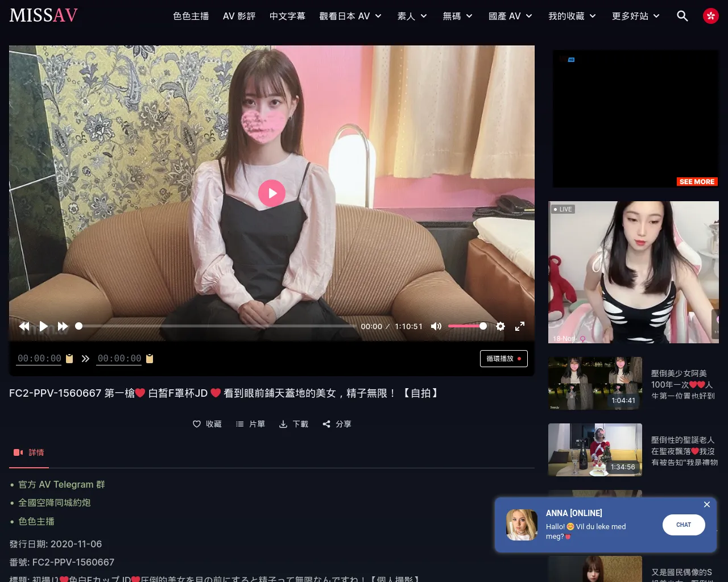Click the loop start time field
This screenshot has width=728, height=582.
click(x=39, y=359)
